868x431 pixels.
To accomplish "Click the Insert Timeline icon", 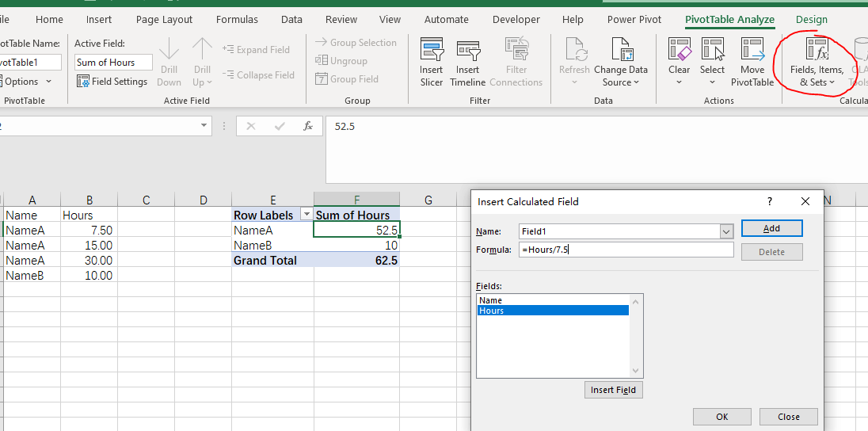I will point(468,50).
